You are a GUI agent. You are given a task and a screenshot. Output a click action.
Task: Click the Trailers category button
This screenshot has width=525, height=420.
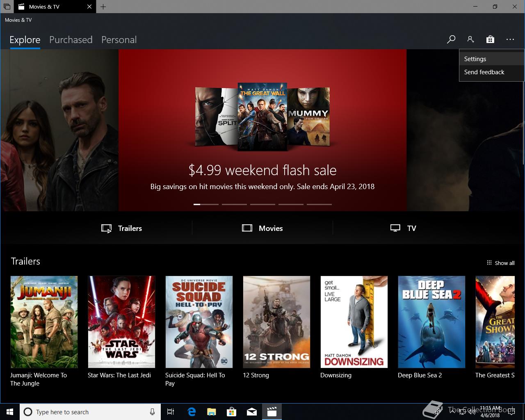pos(122,228)
